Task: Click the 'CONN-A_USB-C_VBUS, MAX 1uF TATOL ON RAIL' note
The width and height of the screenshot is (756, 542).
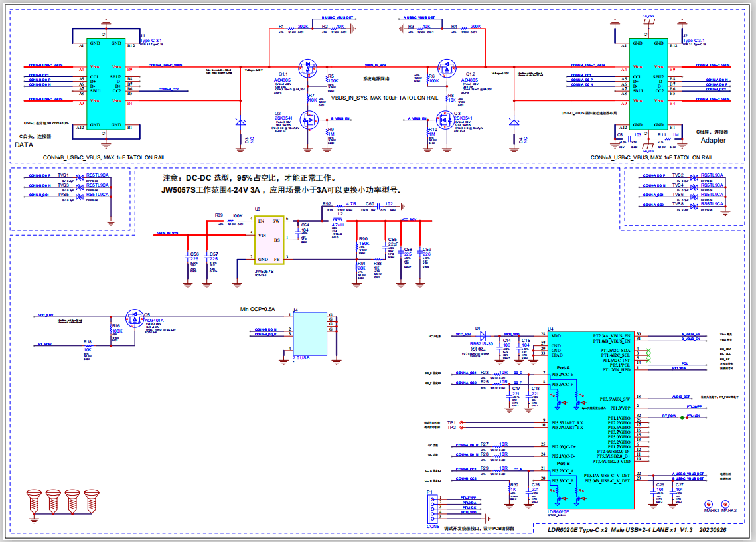Action: tap(651, 158)
